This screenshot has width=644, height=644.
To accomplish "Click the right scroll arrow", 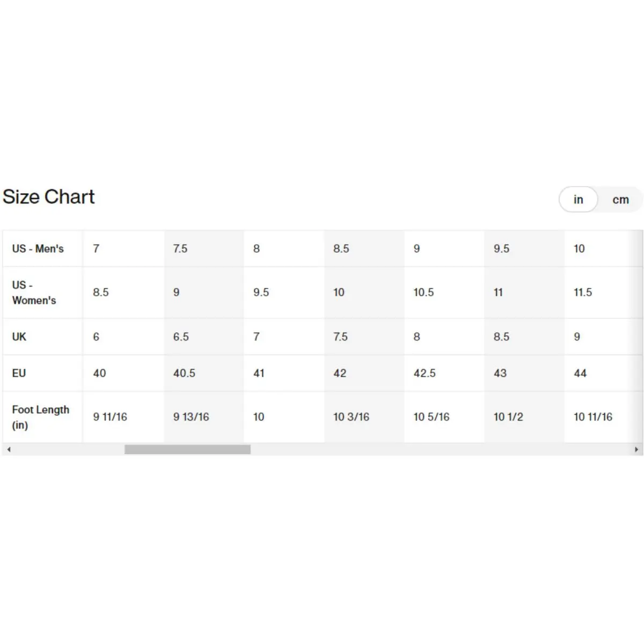I will click(x=636, y=450).
